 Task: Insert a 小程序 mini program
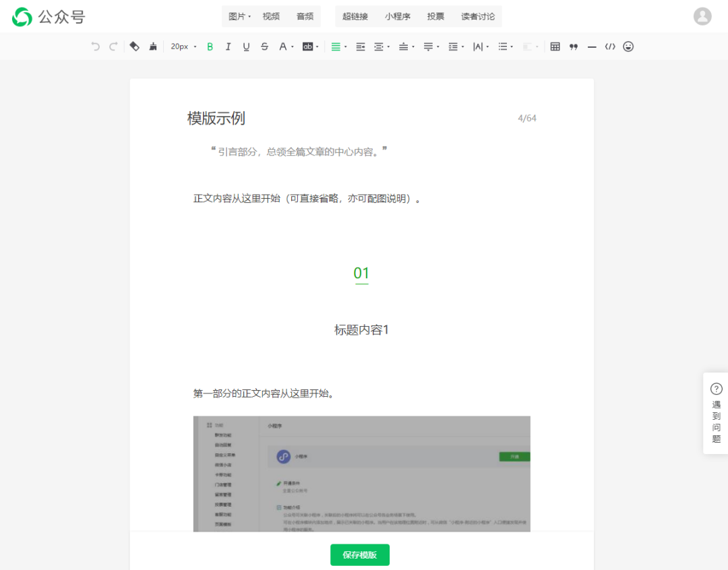coord(398,16)
